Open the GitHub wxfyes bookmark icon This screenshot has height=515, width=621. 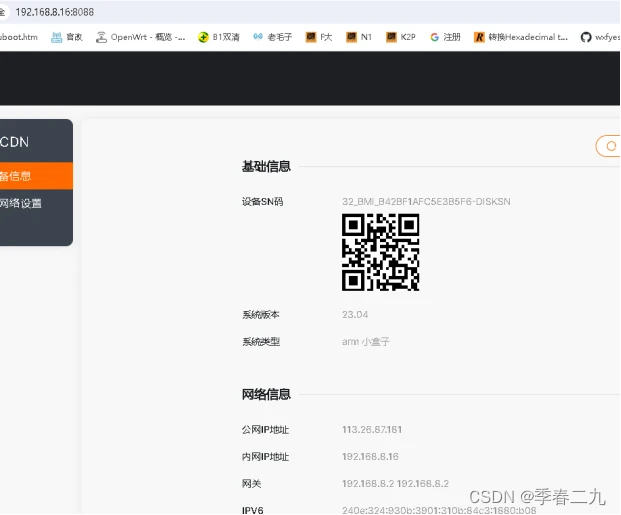[x=586, y=37]
